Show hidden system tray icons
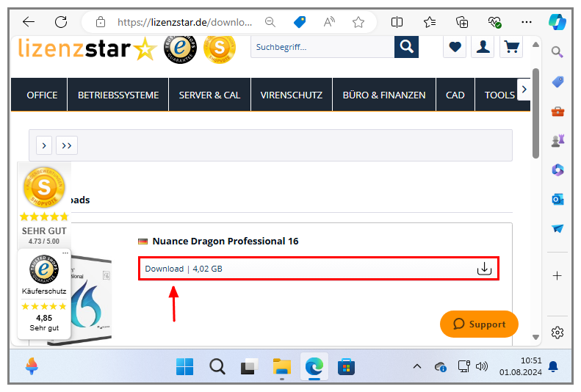This screenshot has width=581, height=392. coord(417,366)
